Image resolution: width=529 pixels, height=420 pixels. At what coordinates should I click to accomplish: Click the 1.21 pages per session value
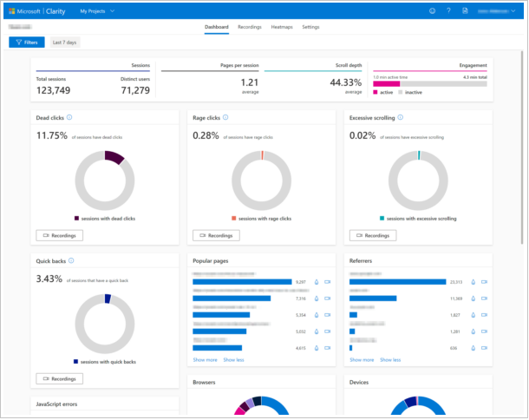(x=250, y=82)
